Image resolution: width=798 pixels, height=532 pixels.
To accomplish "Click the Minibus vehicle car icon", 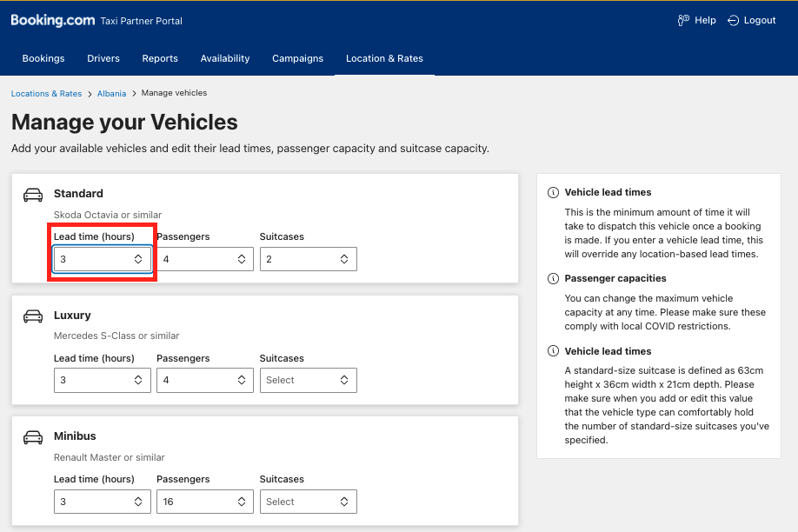I will (x=33, y=437).
